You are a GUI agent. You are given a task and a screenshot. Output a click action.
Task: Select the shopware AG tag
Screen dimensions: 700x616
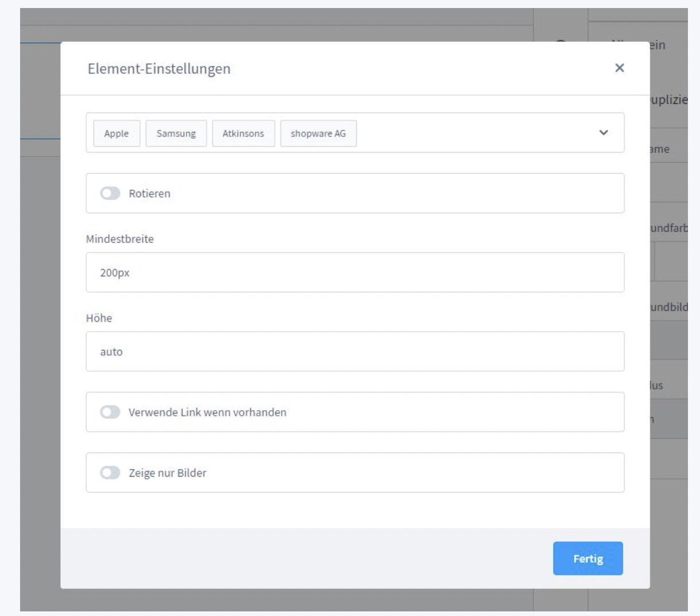tap(318, 133)
